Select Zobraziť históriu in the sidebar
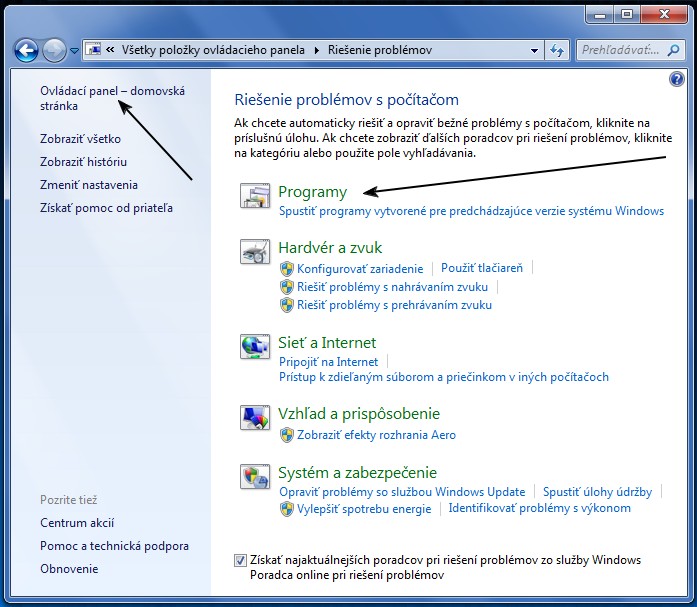This screenshot has height=607, width=697. click(x=83, y=162)
